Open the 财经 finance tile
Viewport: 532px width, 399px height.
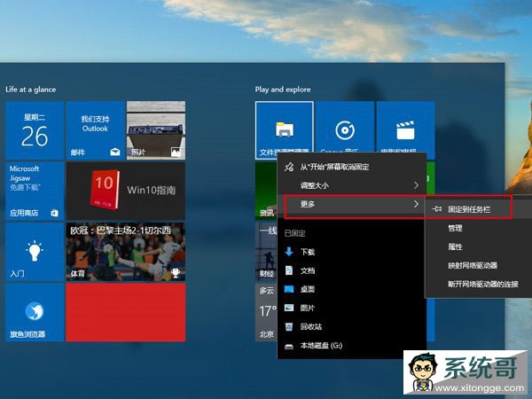[266, 252]
